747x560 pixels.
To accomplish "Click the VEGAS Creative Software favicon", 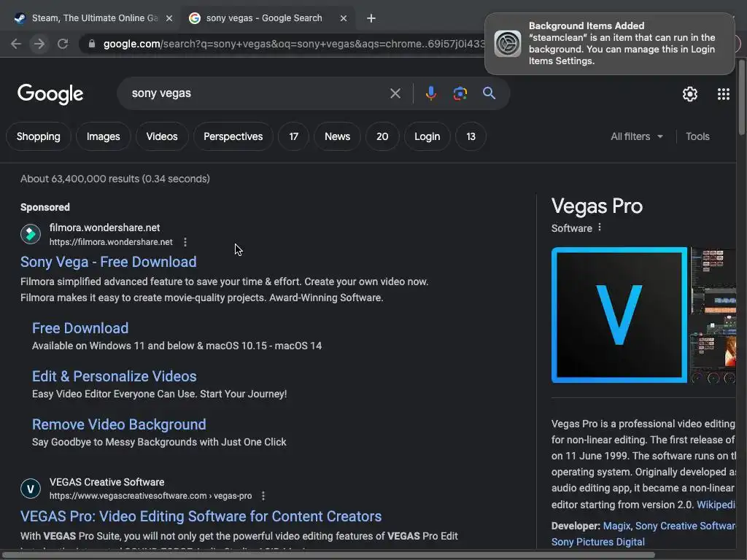I will coord(31,489).
